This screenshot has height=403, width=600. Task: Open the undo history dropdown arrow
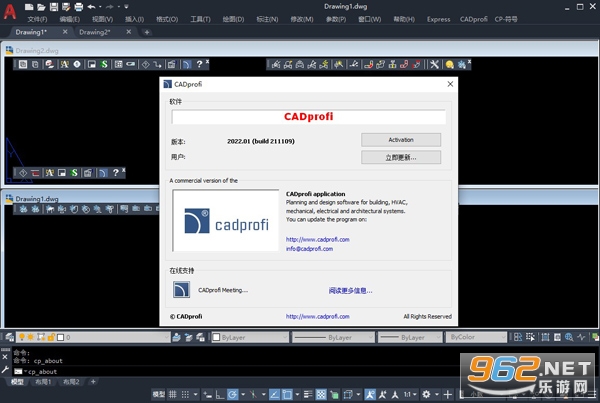click(x=100, y=7)
